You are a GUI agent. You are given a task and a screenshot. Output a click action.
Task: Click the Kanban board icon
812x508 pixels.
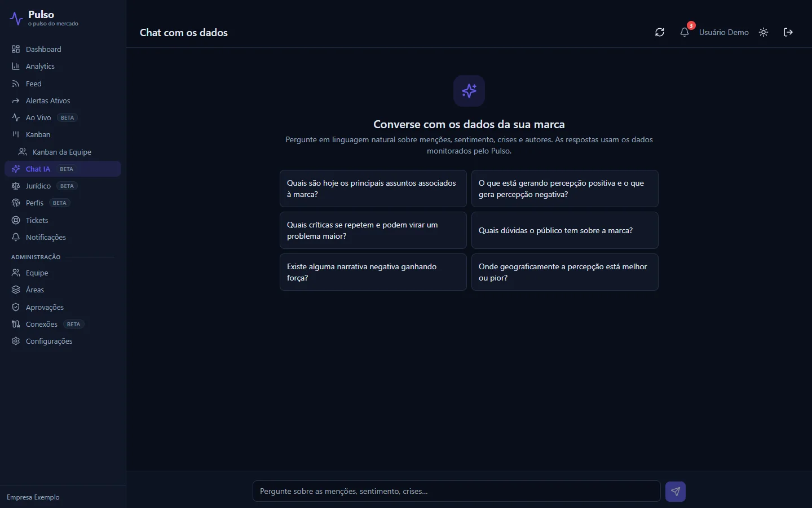(16, 134)
